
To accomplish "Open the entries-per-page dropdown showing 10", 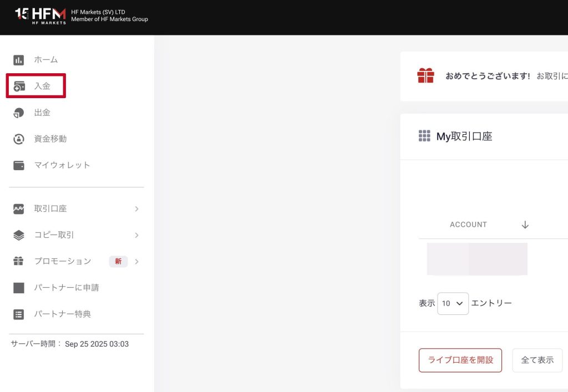I will tap(453, 303).
